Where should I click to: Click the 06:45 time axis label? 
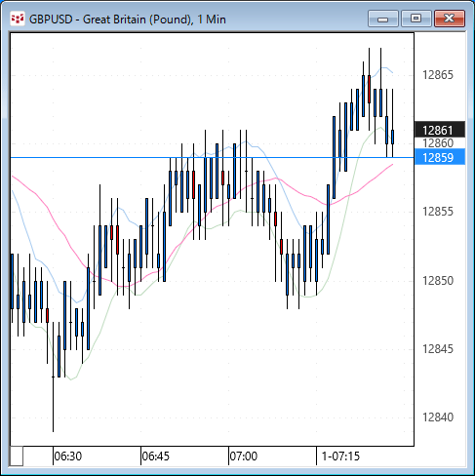tap(156, 456)
